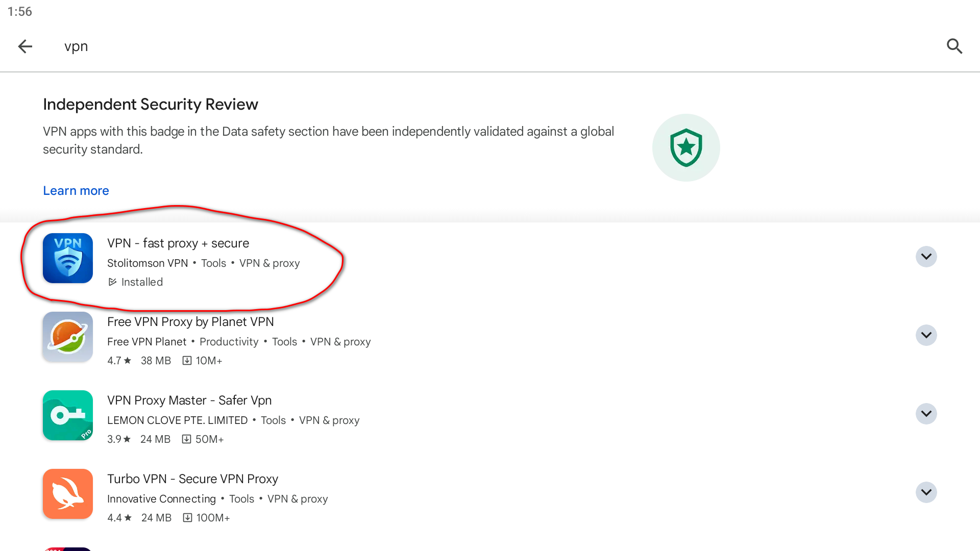
Task: Open the Learn more link
Action: coord(76,190)
